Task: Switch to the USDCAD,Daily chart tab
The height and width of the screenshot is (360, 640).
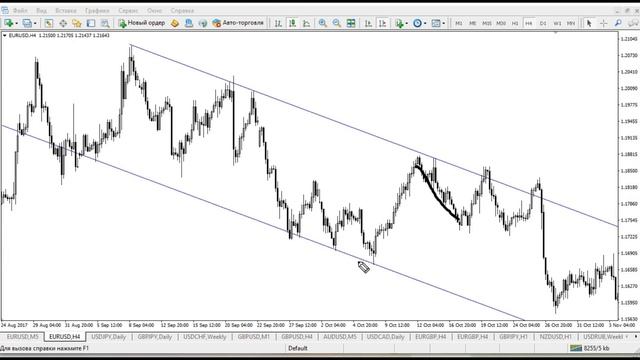Action: pyautogui.click(x=385, y=337)
